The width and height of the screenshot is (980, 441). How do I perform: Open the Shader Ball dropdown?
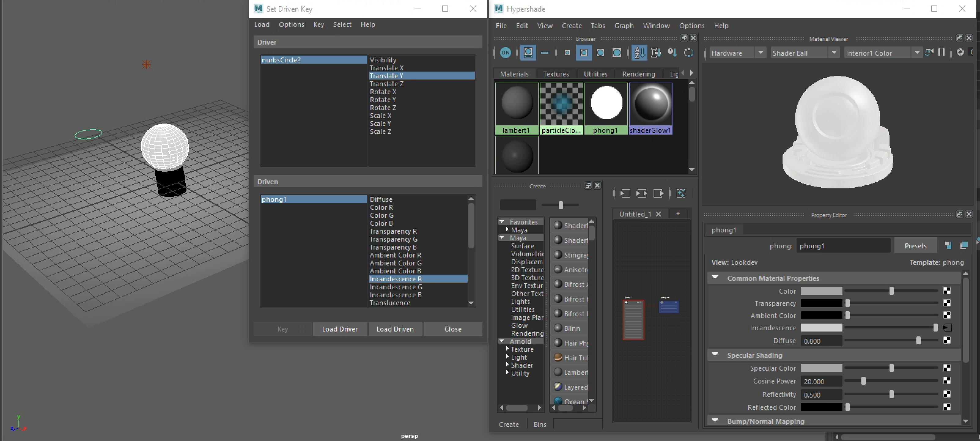(x=834, y=53)
